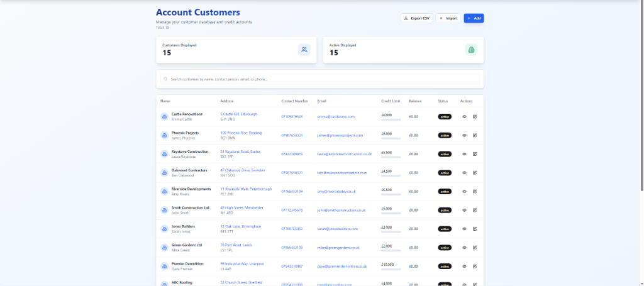Image resolution: width=644 pixels, height=286 pixels.
Task: Open 99 Industrial Way, Liverpool address
Action: 242,264
